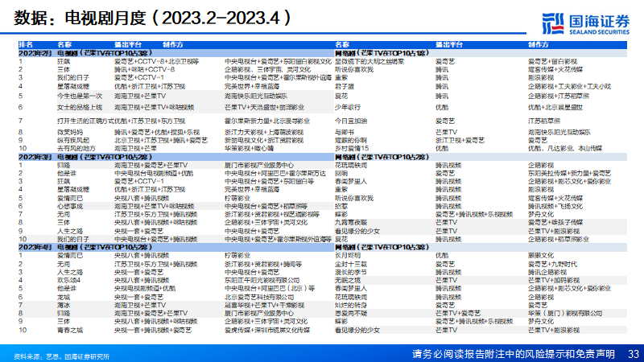Click the "2023年2月" section label

click(35, 53)
